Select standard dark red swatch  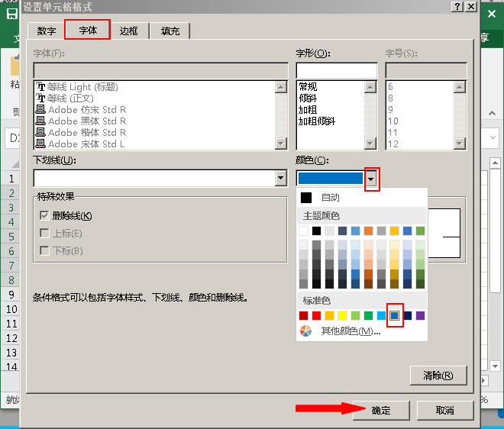click(303, 315)
